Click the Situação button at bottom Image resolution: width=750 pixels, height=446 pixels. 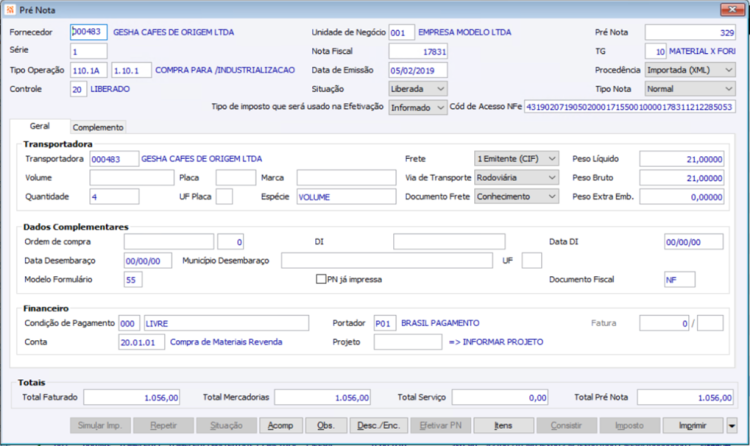[x=226, y=425]
